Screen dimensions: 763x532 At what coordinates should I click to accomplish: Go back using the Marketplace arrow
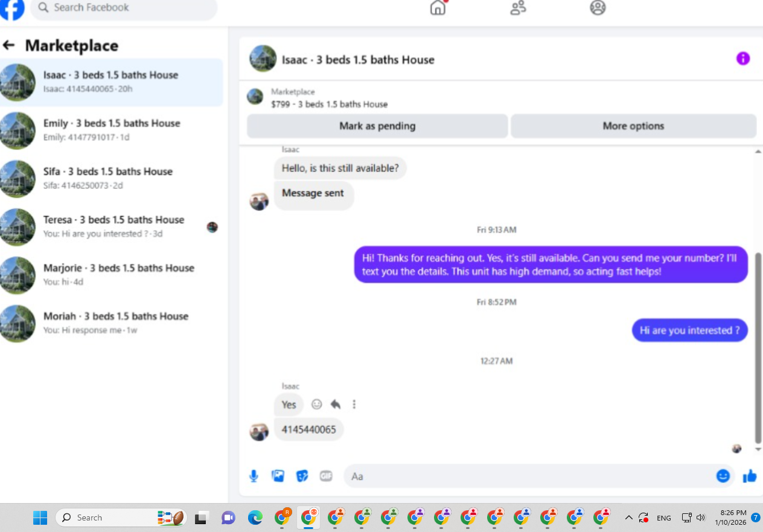(8, 45)
